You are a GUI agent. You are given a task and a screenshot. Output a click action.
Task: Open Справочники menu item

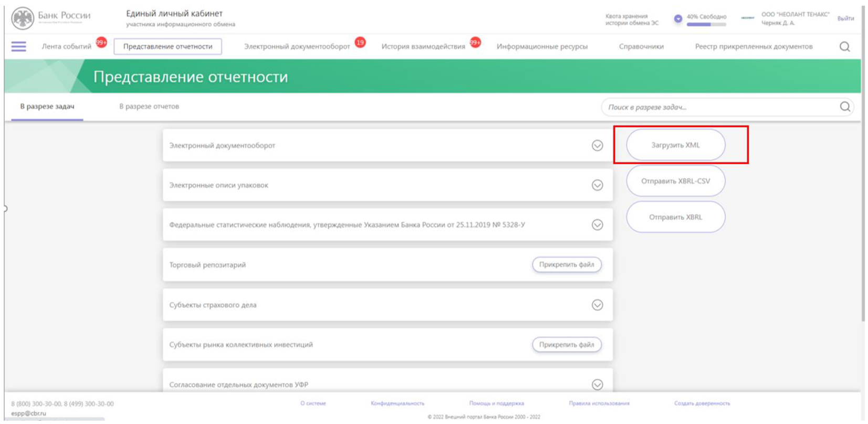click(641, 47)
